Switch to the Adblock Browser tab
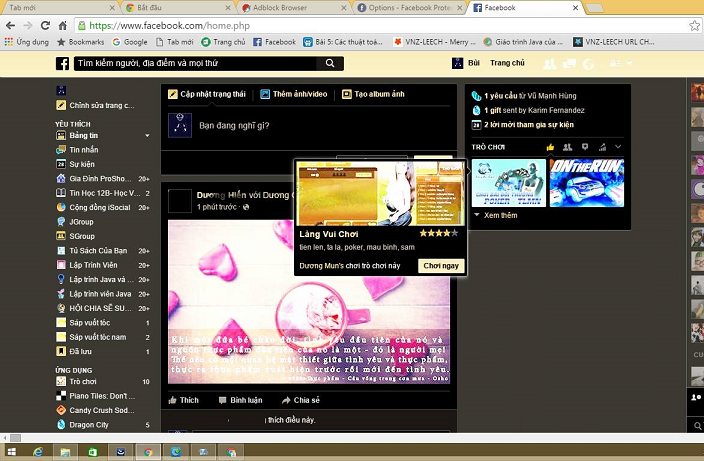This screenshot has width=704, height=461. [294, 8]
